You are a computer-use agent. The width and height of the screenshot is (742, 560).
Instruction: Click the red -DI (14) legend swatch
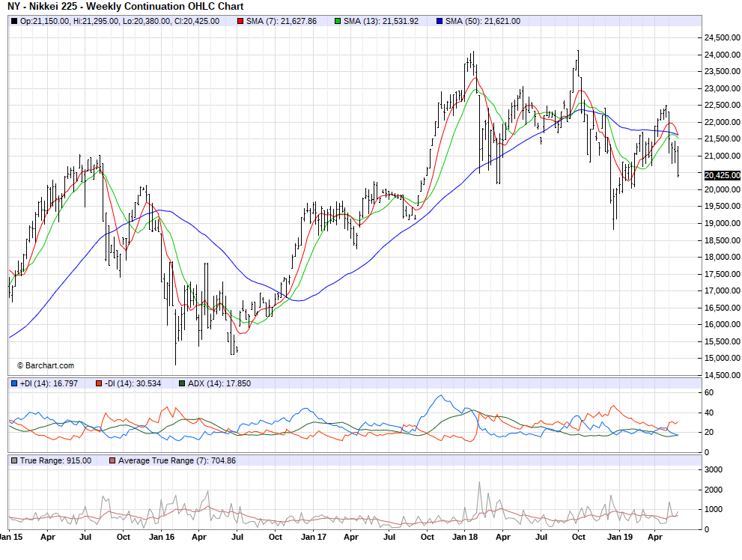(x=98, y=383)
